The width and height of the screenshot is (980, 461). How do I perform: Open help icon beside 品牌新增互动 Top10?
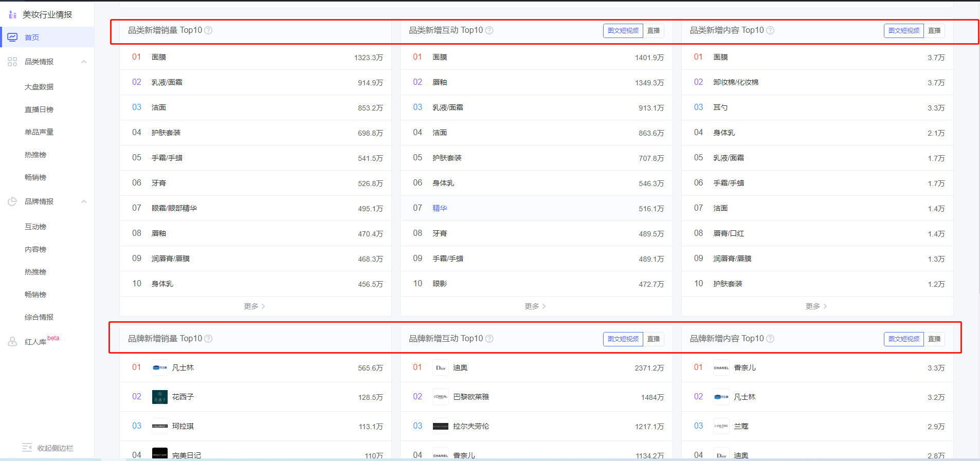tap(489, 339)
